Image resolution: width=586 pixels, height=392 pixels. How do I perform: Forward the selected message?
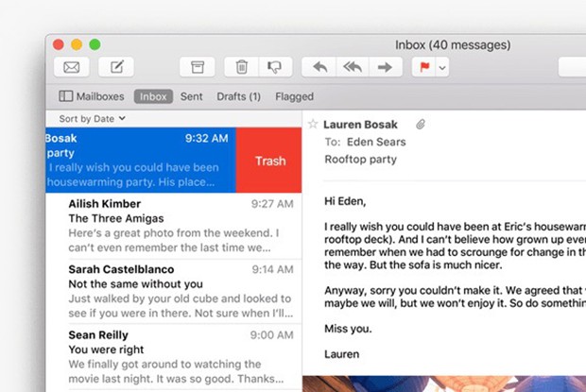386,67
